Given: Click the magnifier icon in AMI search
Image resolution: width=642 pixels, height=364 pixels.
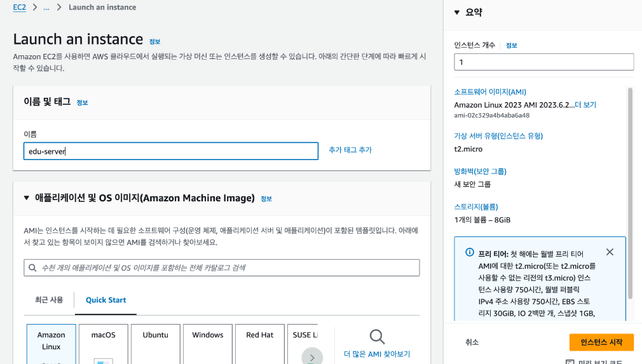Looking at the screenshot, I should tap(32, 268).
